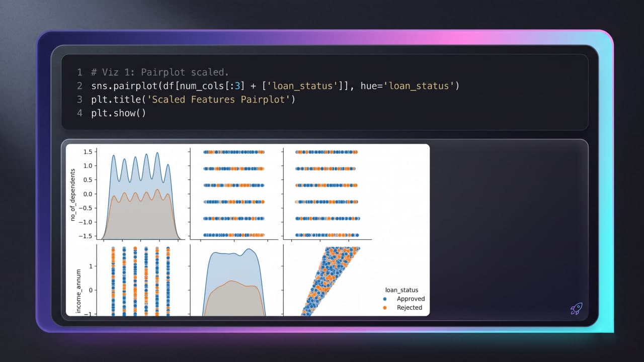
Task: Click the income_annum KDE density plot
Action: pyautogui.click(x=233, y=281)
